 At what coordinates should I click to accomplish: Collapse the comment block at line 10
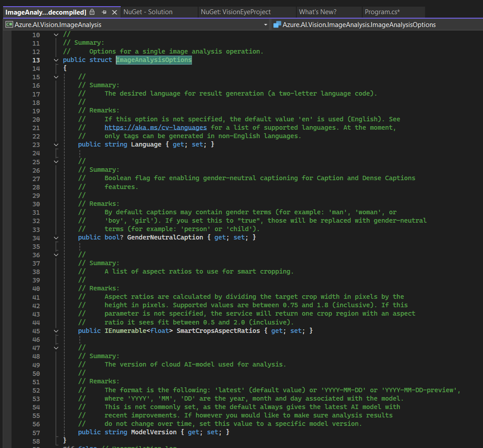pyautogui.click(x=56, y=35)
